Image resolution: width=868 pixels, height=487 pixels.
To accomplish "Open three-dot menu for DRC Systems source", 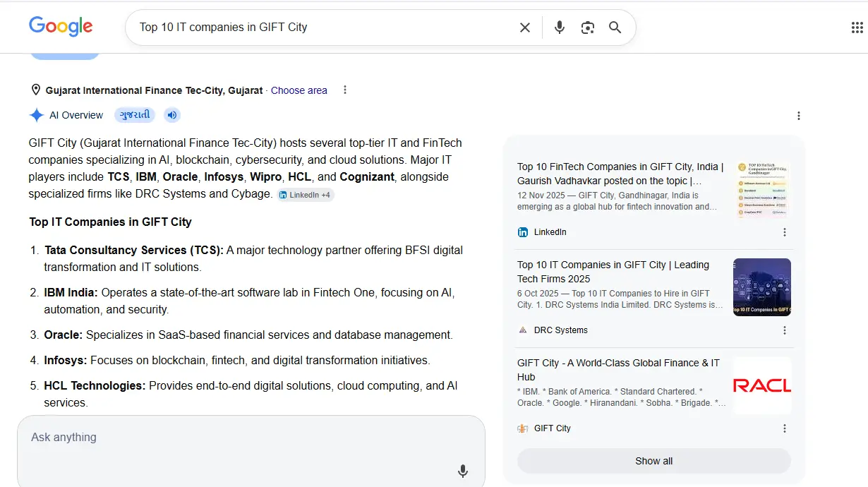I will 785,330.
